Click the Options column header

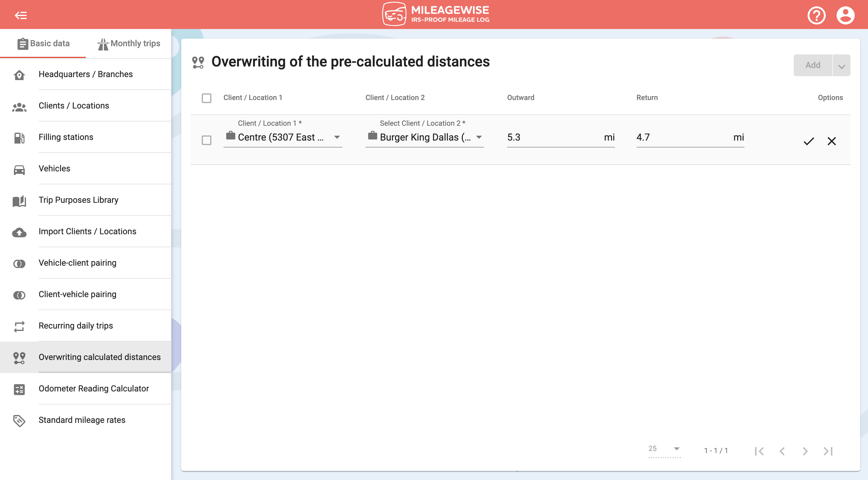pos(830,98)
